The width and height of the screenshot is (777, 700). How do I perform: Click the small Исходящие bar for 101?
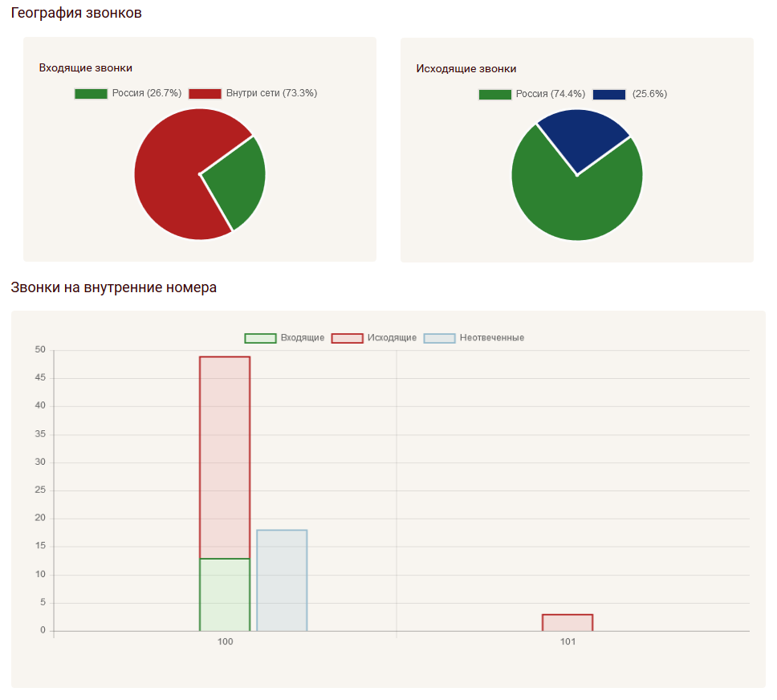pyautogui.click(x=567, y=623)
